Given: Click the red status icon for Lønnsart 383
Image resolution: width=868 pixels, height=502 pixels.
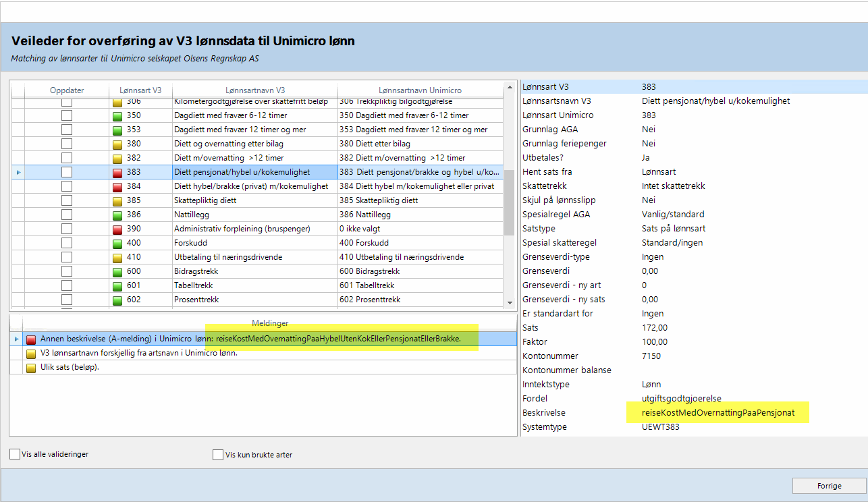Looking at the screenshot, I should [x=117, y=173].
